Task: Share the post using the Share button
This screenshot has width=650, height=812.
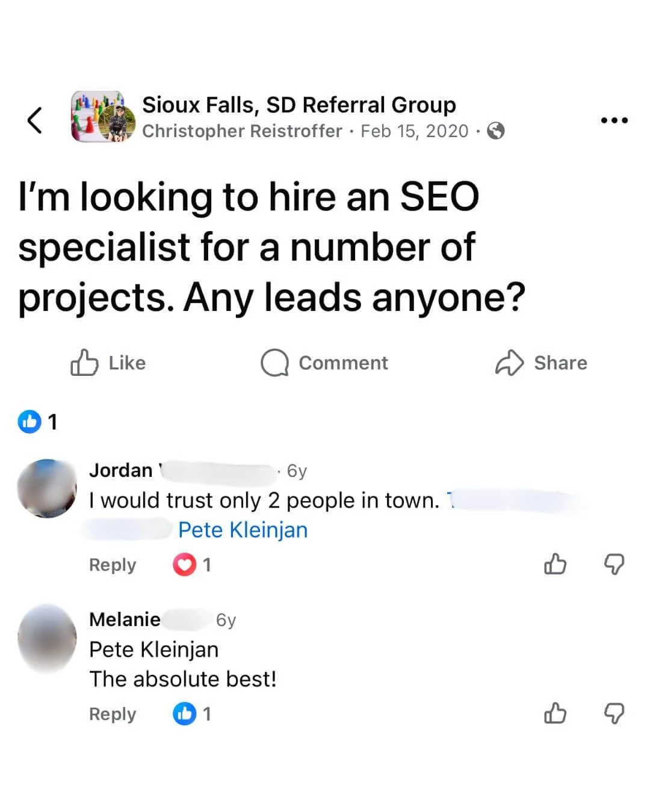Action: coord(541,363)
